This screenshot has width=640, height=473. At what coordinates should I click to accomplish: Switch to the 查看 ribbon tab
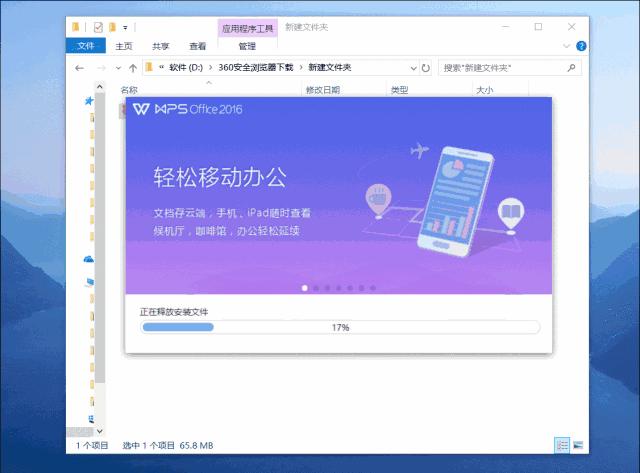coord(198,46)
